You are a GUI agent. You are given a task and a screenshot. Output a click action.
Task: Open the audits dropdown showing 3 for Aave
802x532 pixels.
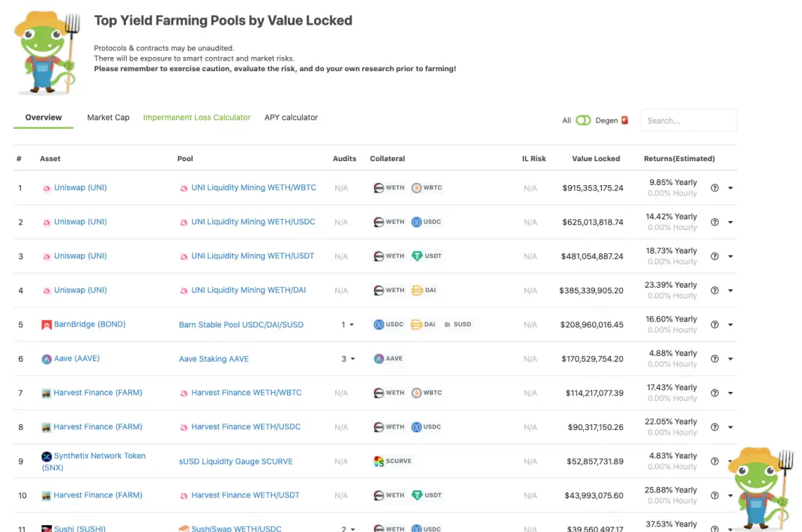348,359
